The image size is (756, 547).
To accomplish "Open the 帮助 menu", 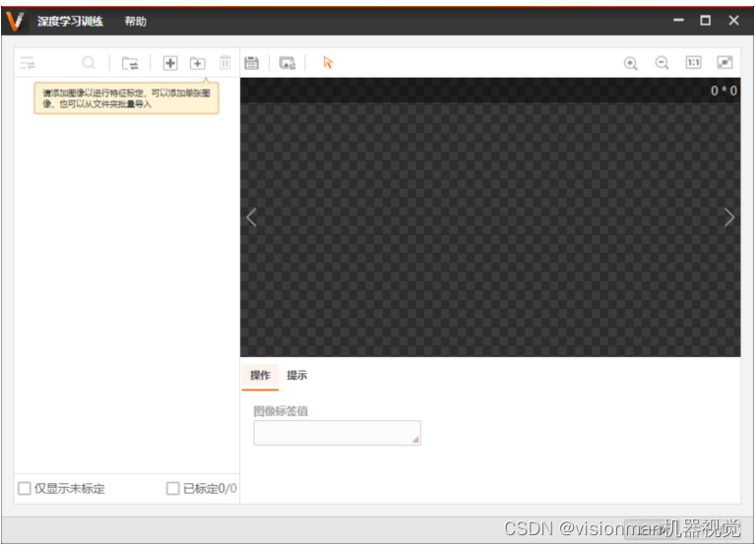I will tap(135, 21).
